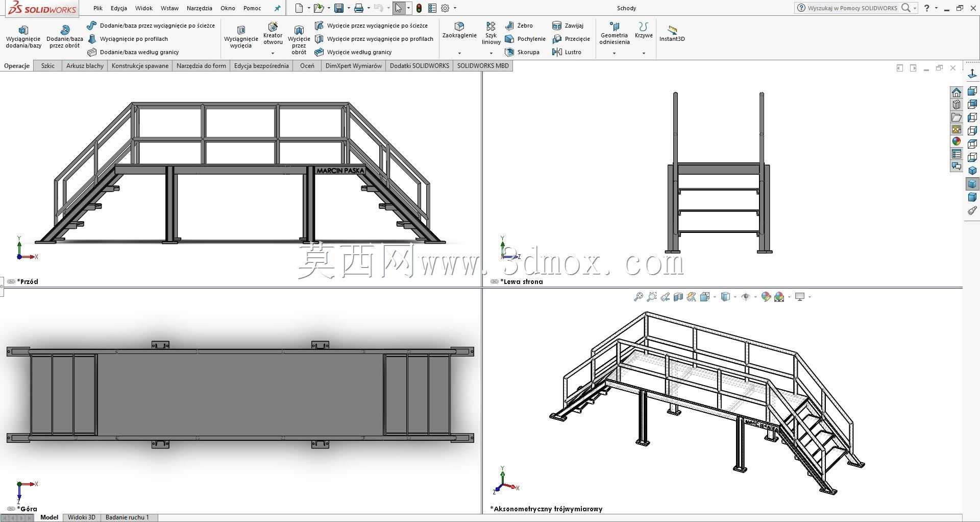Select the Lustro mirror tool
Screen dimensions: 980x522
point(567,52)
